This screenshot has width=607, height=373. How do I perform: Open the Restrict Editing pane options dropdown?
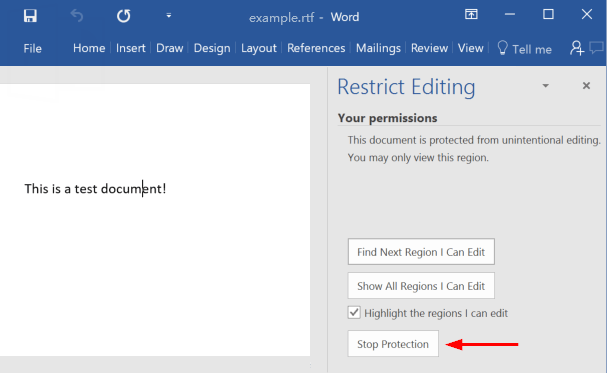[545, 86]
